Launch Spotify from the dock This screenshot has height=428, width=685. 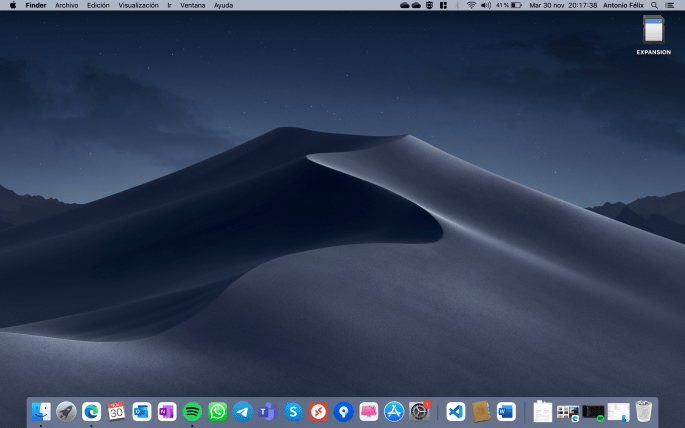pos(192,411)
